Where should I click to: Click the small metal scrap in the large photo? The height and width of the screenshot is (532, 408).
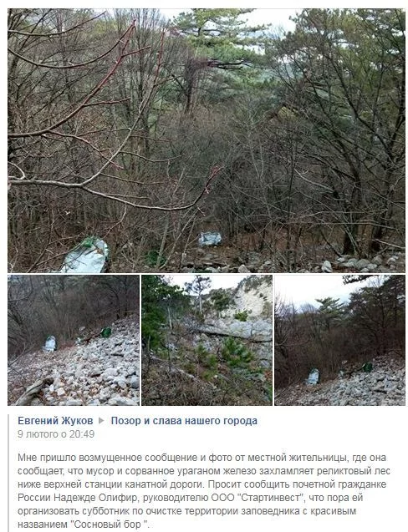(210, 239)
